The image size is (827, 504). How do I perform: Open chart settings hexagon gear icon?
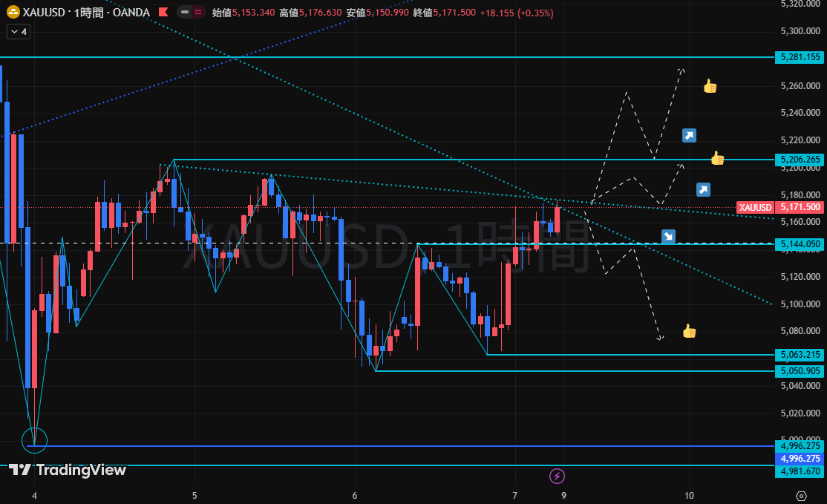(x=802, y=496)
